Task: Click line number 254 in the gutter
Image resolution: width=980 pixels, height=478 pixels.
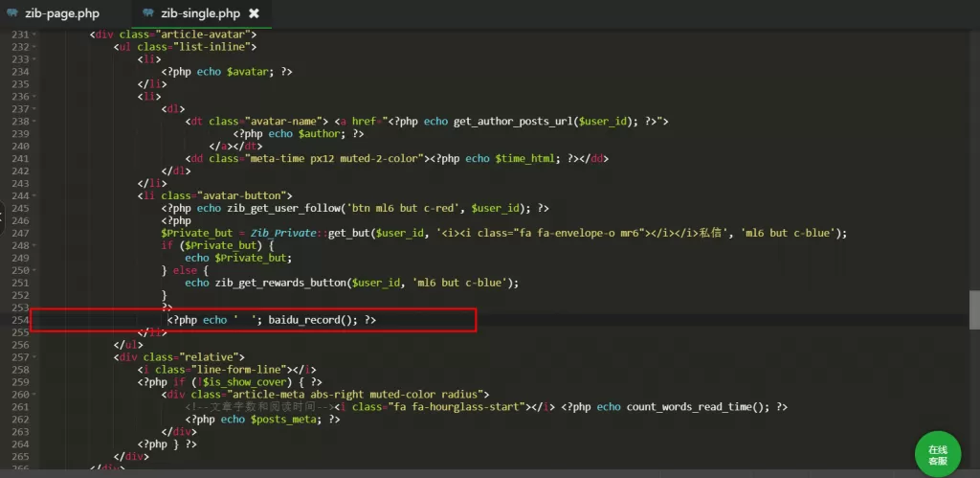Action: click(21, 320)
